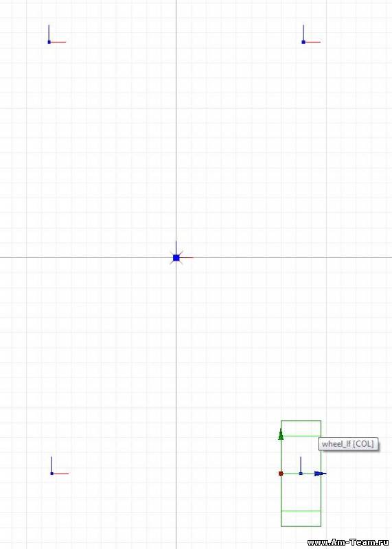Select upper light-green line inside collision box
The height and width of the screenshot is (549, 392).
click(x=301, y=436)
